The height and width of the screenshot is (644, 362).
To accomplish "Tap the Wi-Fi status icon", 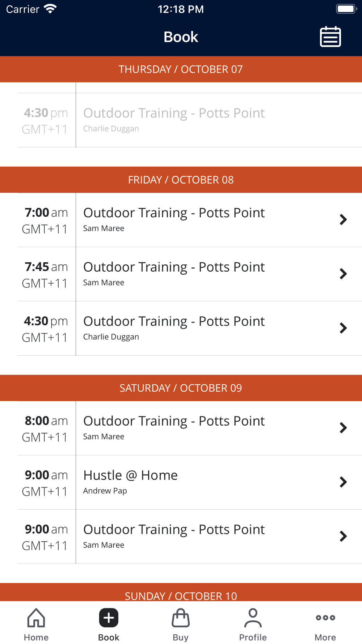I will [x=50, y=9].
